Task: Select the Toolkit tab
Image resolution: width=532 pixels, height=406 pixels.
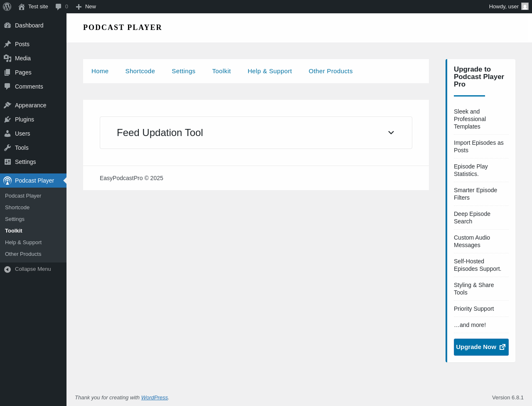Action: (x=222, y=71)
